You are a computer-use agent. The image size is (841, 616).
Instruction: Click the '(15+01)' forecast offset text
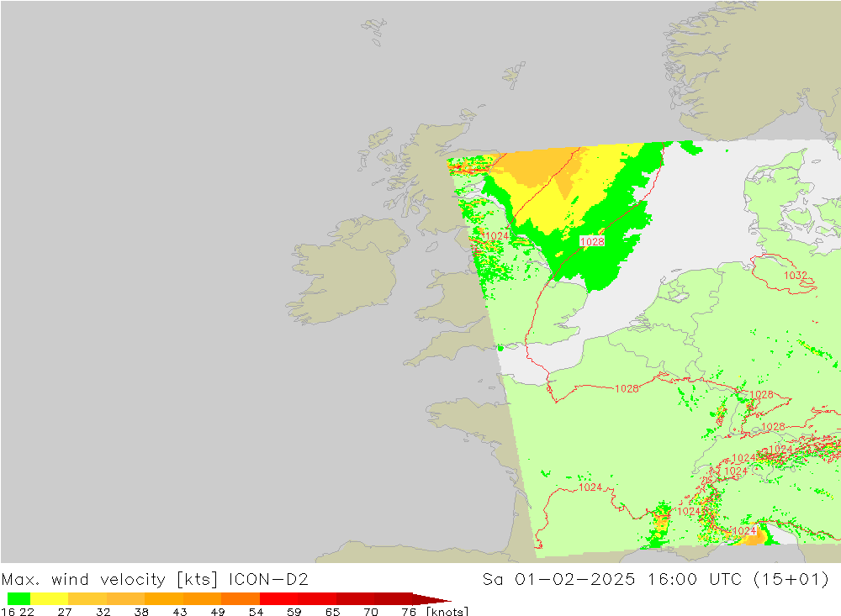click(x=791, y=580)
